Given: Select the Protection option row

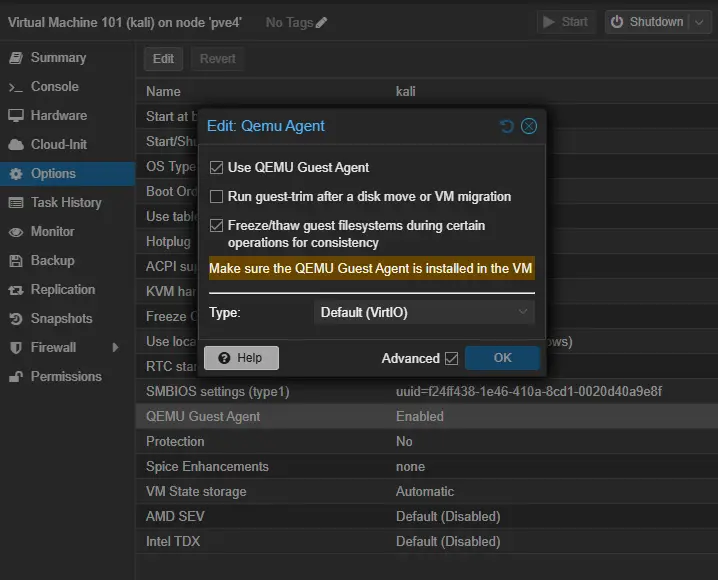Looking at the screenshot, I should [427, 441].
